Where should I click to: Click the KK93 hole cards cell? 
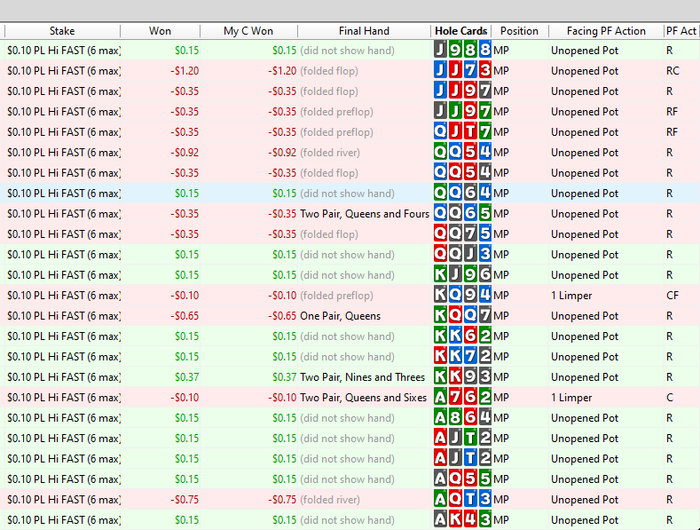[x=462, y=377]
